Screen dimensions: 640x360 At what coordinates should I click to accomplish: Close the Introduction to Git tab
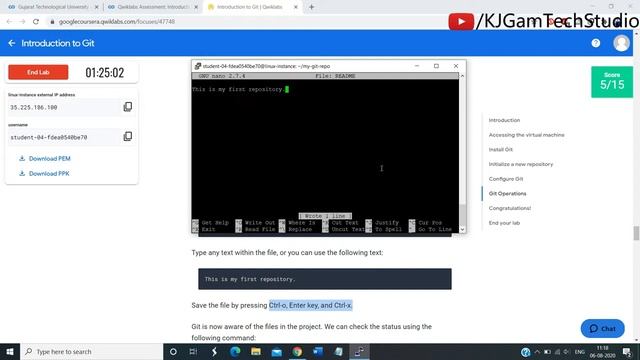pos(296,7)
